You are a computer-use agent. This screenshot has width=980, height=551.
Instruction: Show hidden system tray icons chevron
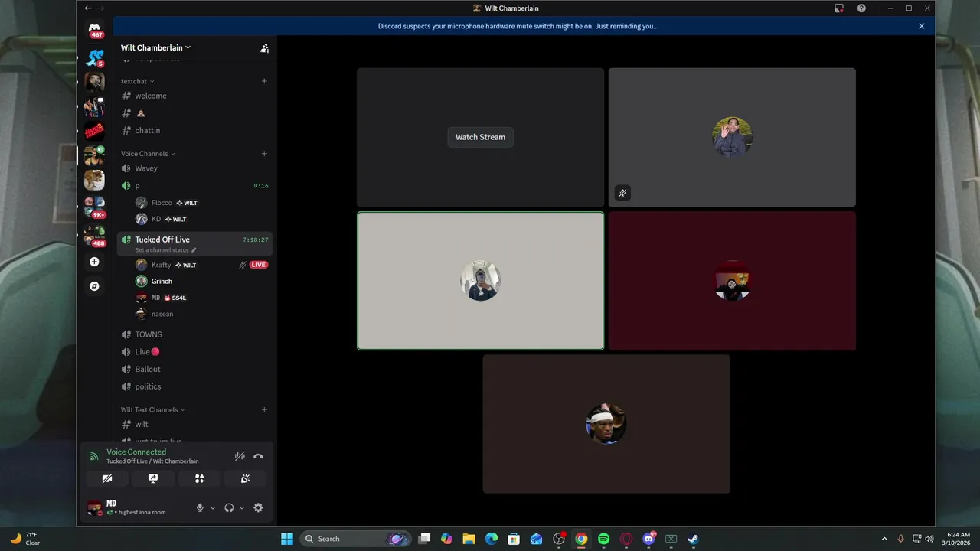(884, 539)
